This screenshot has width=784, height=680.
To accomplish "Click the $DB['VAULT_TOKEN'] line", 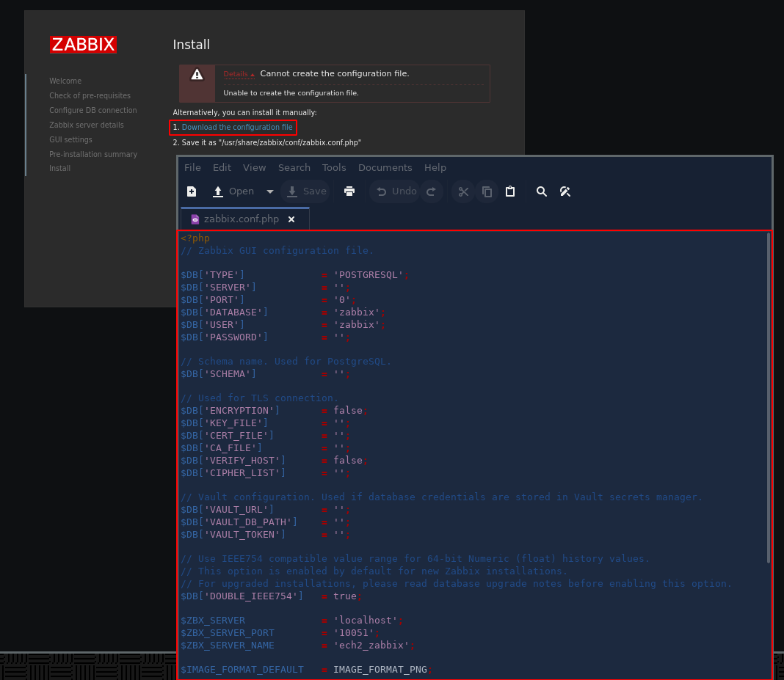I will point(266,535).
